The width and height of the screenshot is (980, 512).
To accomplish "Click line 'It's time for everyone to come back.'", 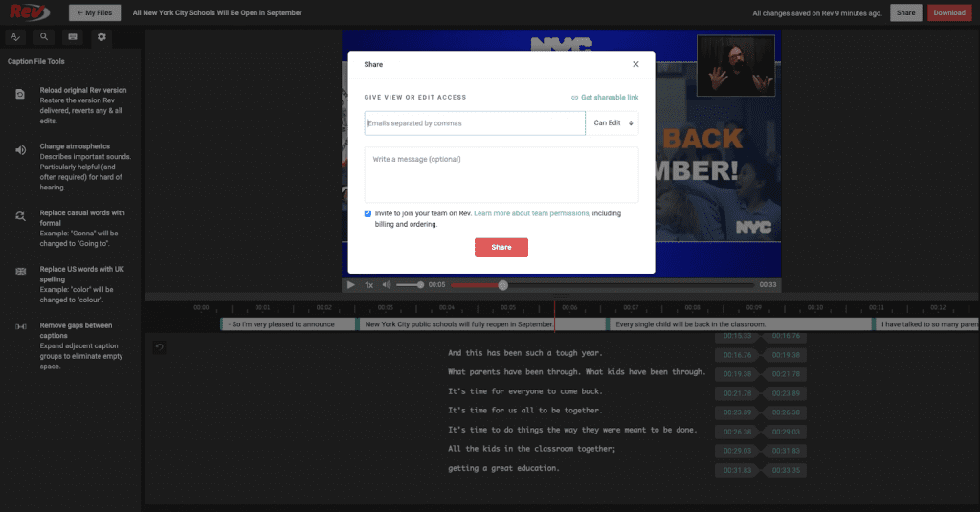I will [x=525, y=391].
